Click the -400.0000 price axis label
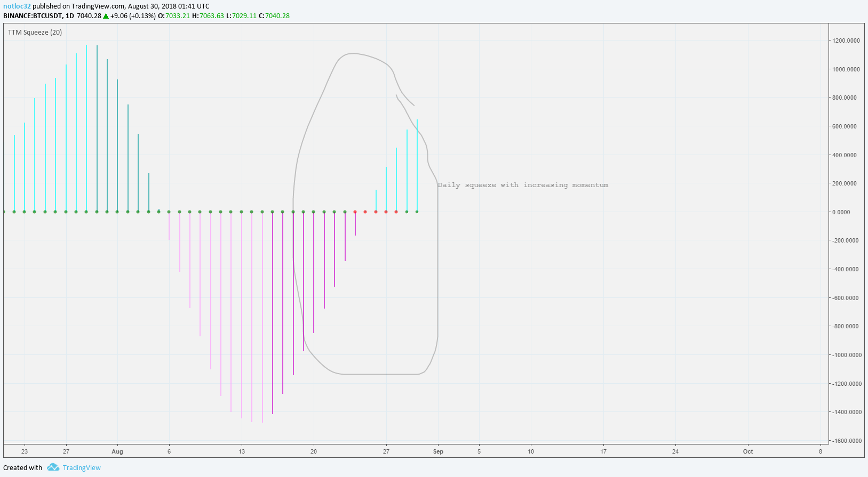Image resolution: width=868 pixels, height=477 pixels. pyautogui.click(x=846, y=269)
